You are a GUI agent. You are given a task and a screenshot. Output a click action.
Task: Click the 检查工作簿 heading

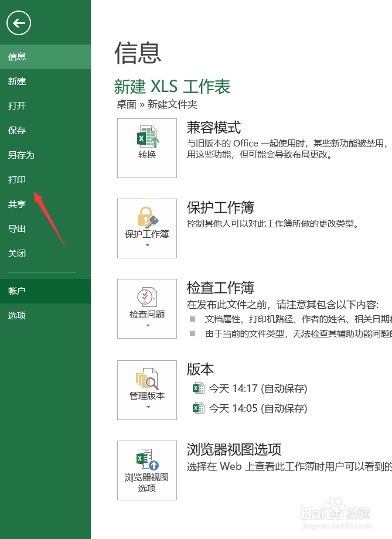(x=220, y=288)
